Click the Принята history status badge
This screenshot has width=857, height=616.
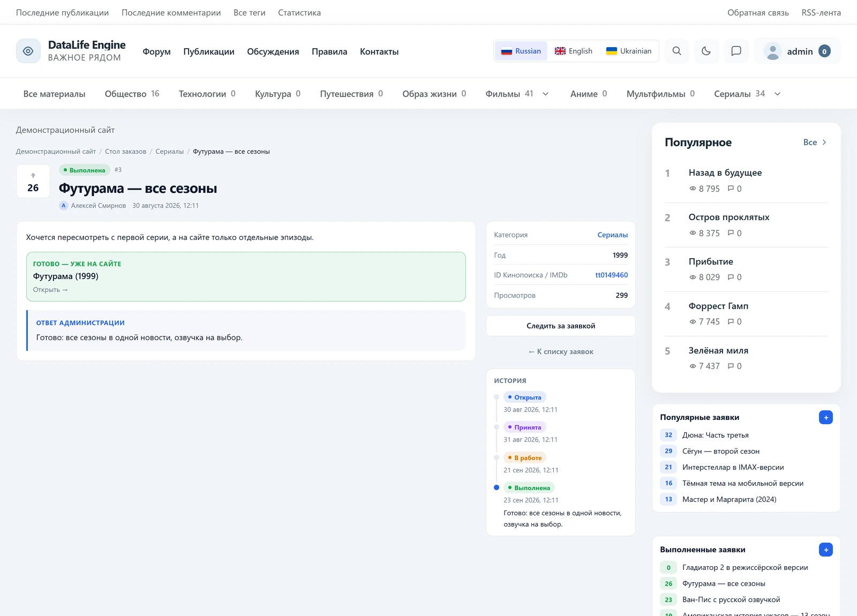click(525, 427)
